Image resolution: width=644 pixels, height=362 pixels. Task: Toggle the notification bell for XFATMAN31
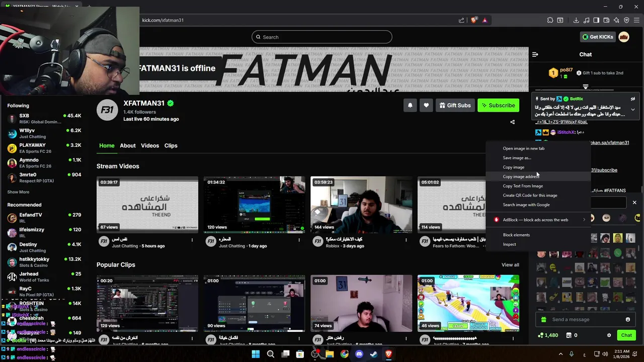coord(410,105)
